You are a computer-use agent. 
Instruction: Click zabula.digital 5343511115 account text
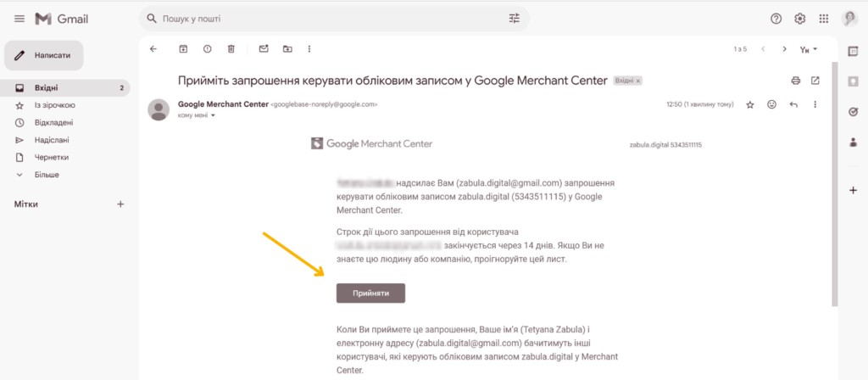(x=665, y=145)
